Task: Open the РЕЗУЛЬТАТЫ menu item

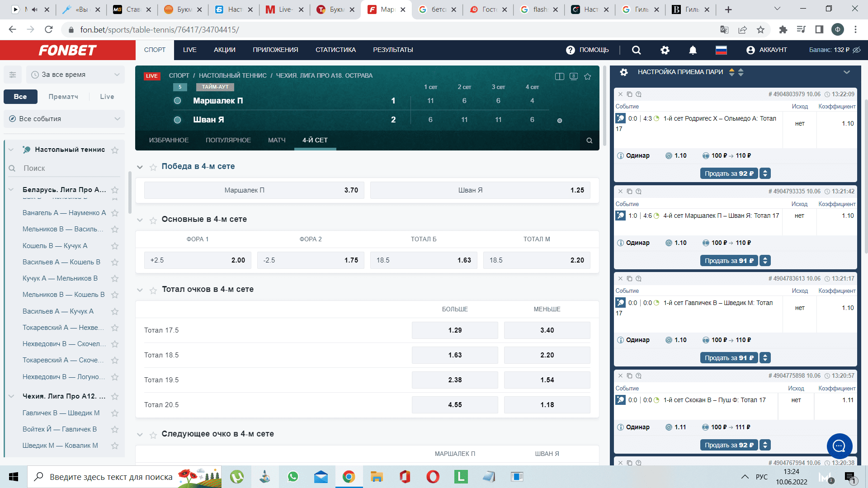Action: click(x=393, y=50)
